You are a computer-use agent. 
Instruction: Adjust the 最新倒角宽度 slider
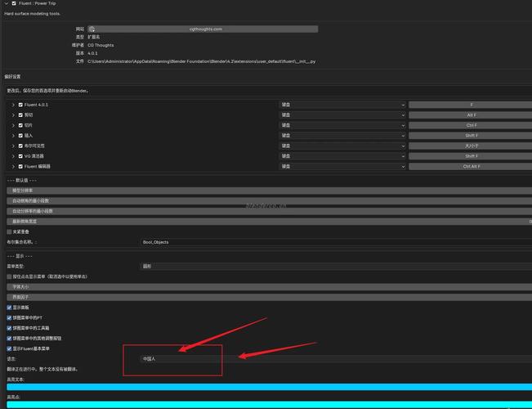270,222
